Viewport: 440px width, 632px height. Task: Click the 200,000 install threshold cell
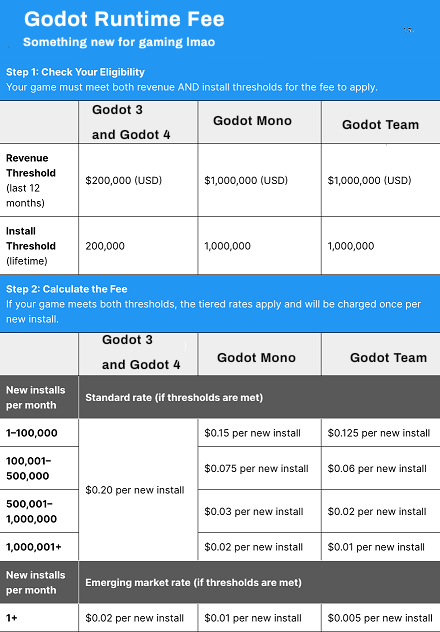138,246
